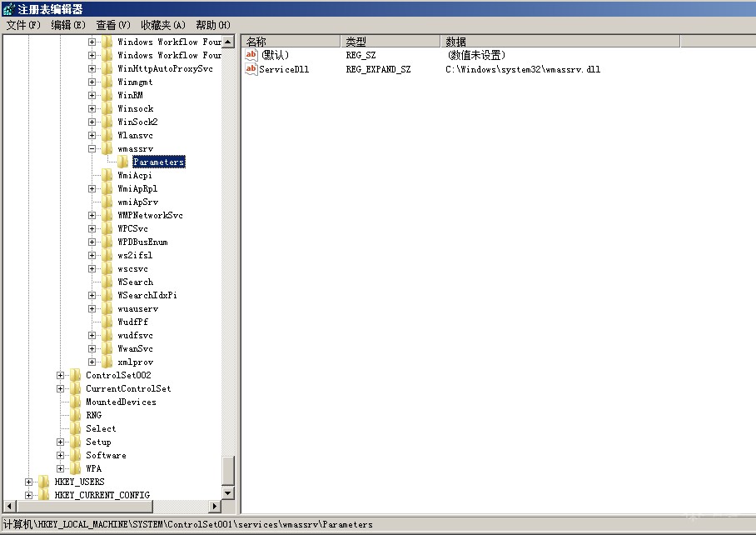Click the wmiApSrv folder icon
This screenshot has height=535, width=756.
tap(107, 202)
